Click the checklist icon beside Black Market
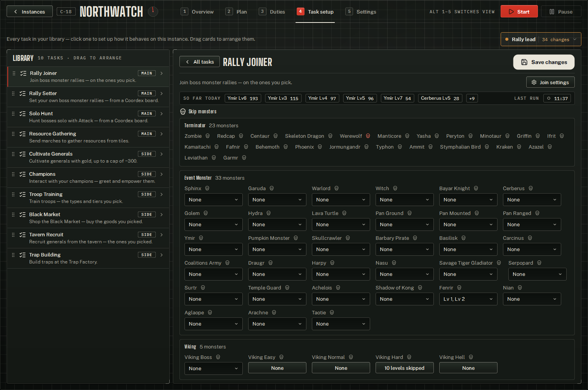588x390 pixels. [x=23, y=215]
